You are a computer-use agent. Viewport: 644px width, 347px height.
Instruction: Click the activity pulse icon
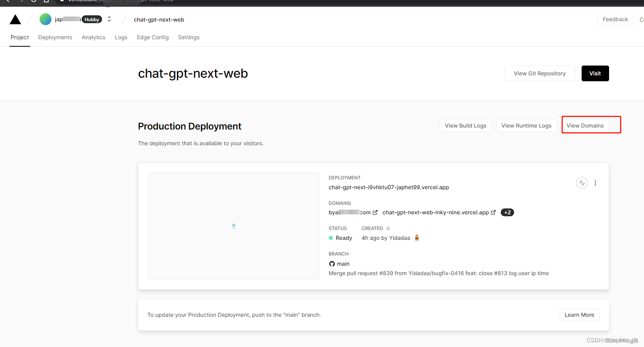(582, 183)
